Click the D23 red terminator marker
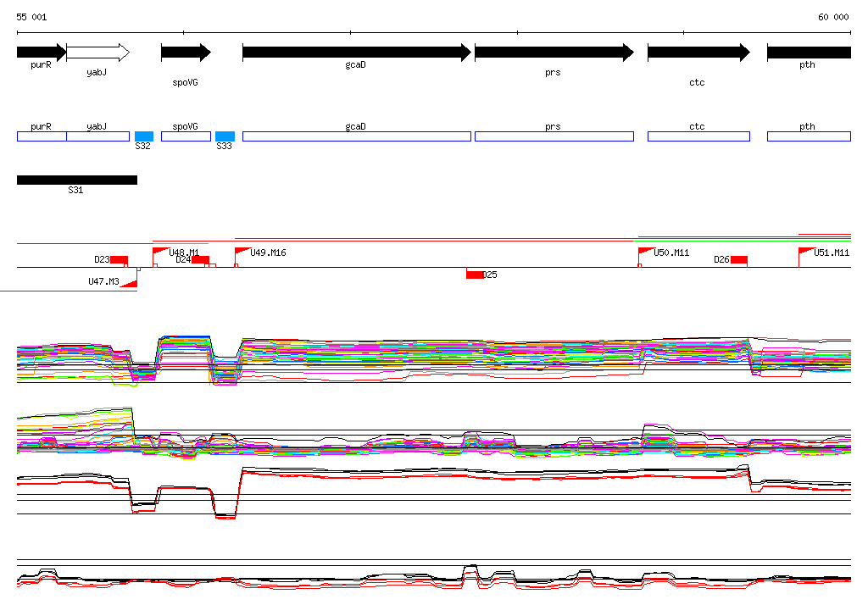Screen dimensions: 868x605 click(x=119, y=260)
